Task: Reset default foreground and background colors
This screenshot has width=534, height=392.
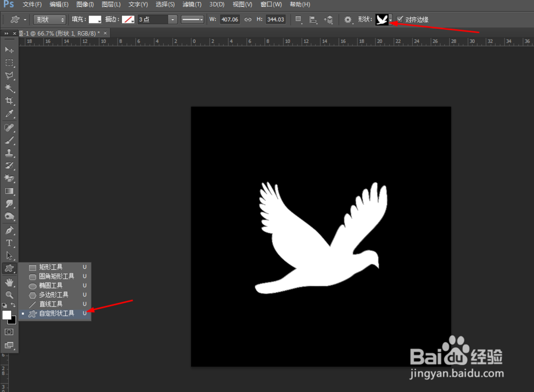Action: [4, 305]
